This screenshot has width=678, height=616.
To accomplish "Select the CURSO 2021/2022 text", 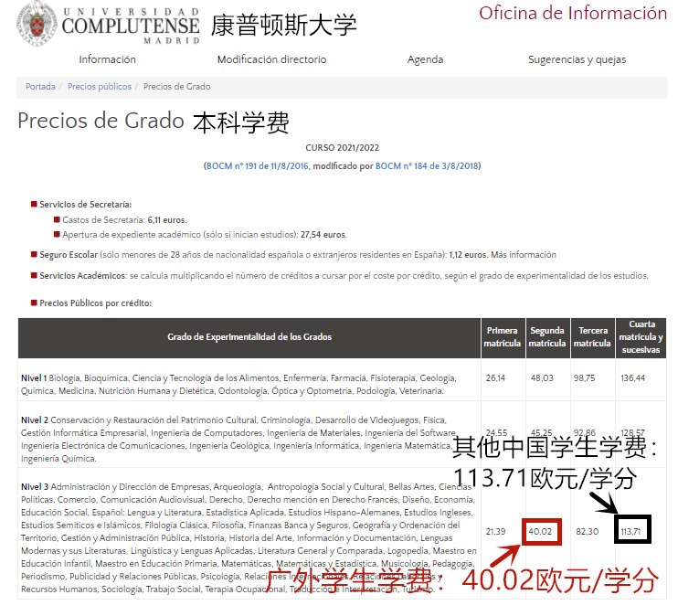I will (x=342, y=148).
